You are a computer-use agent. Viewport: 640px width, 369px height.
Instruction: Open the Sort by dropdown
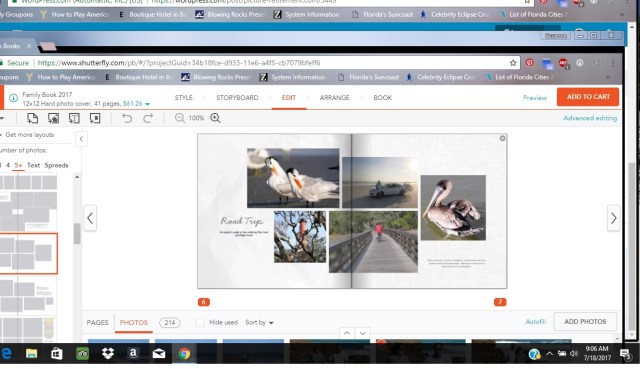[259, 322]
